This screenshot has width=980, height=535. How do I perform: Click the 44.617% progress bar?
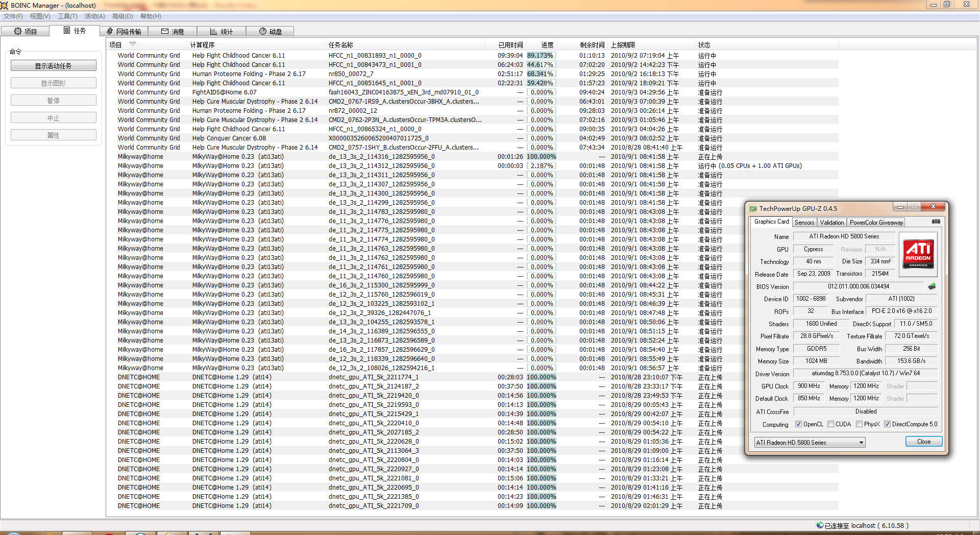click(541, 65)
